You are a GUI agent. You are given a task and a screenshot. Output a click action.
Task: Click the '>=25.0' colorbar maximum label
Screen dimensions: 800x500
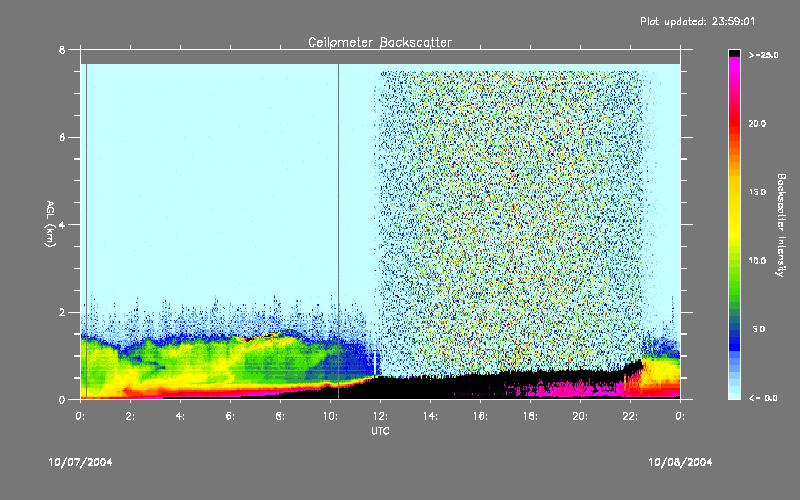pyautogui.click(x=763, y=55)
